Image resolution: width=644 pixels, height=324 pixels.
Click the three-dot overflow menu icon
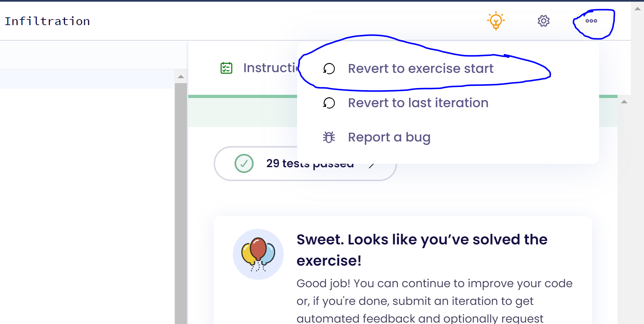[591, 21]
